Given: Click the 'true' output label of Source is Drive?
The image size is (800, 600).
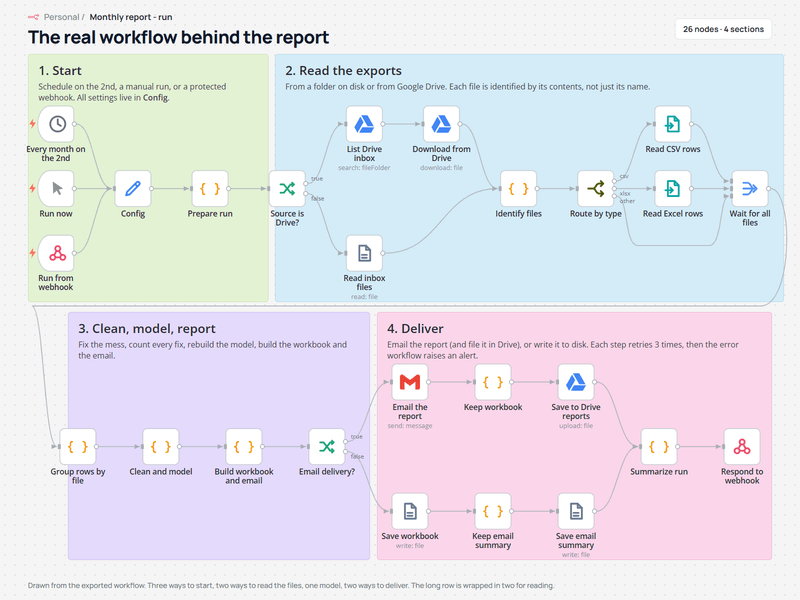Looking at the screenshot, I should pos(317,179).
